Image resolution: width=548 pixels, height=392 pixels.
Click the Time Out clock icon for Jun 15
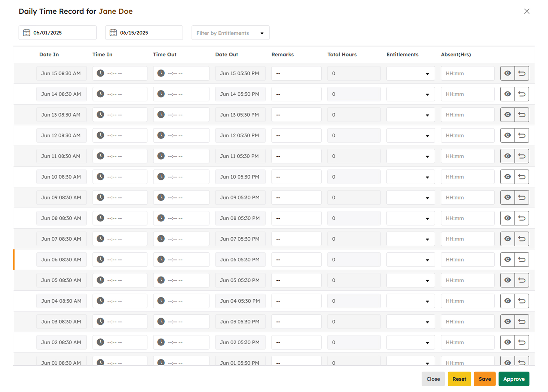[161, 73]
